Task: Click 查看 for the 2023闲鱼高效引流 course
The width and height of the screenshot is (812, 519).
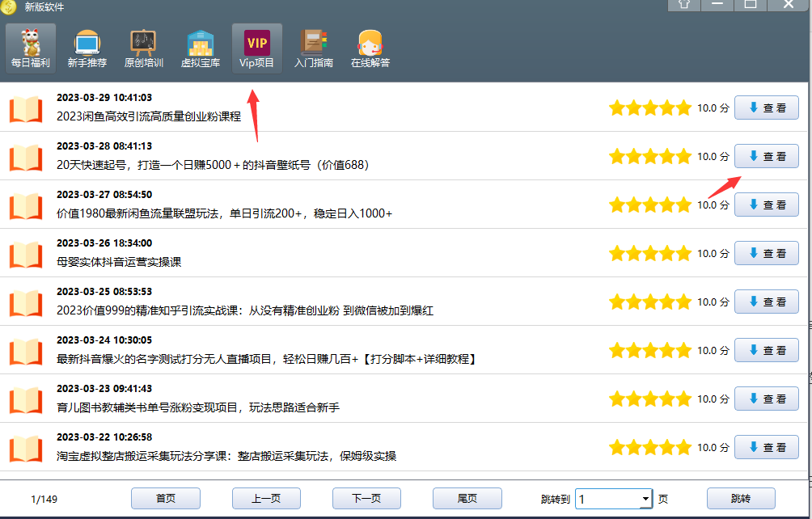Action: pos(766,108)
